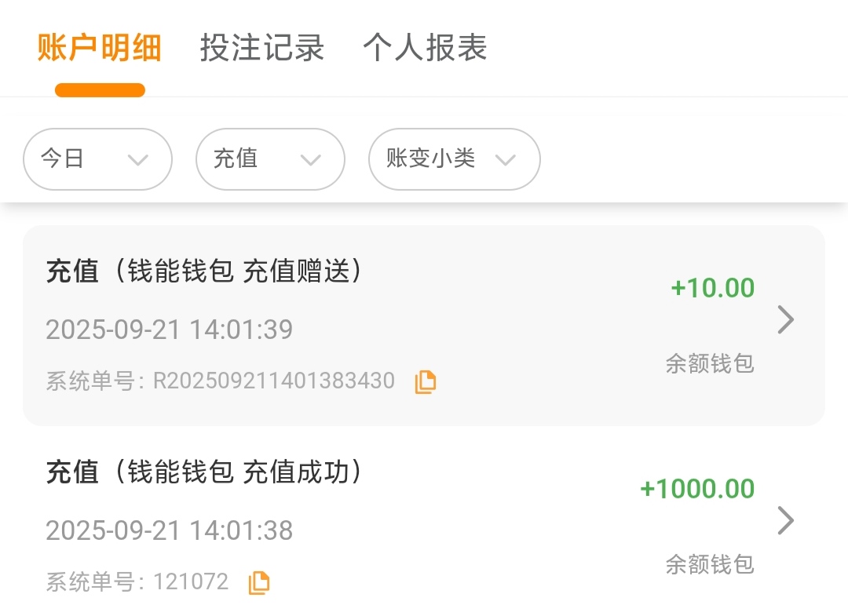Viewport: 848px width, 616px height.
Task: Switch to the 账户明细 tab
Action: click(x=100, y=48)
